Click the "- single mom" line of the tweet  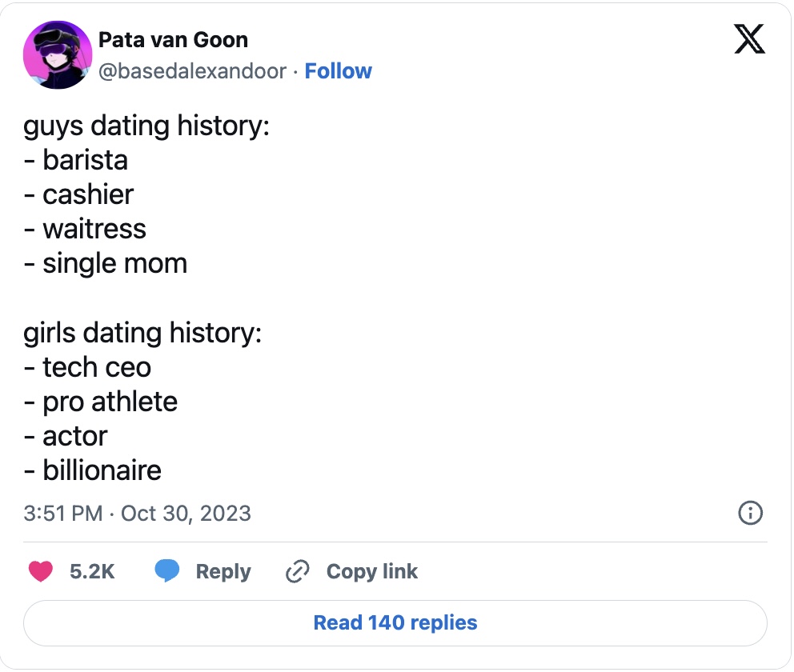pos(105,263)
